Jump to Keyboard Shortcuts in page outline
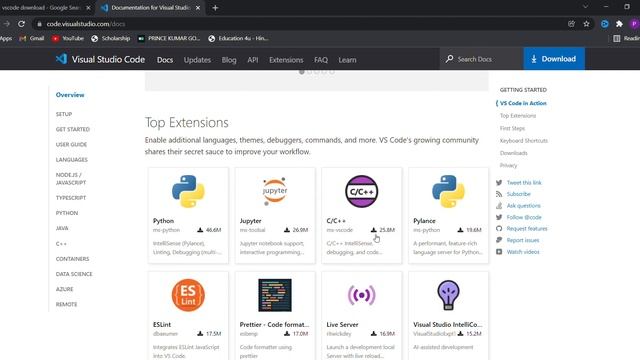Viewport: 640px width, 360px height. point(524,140)
